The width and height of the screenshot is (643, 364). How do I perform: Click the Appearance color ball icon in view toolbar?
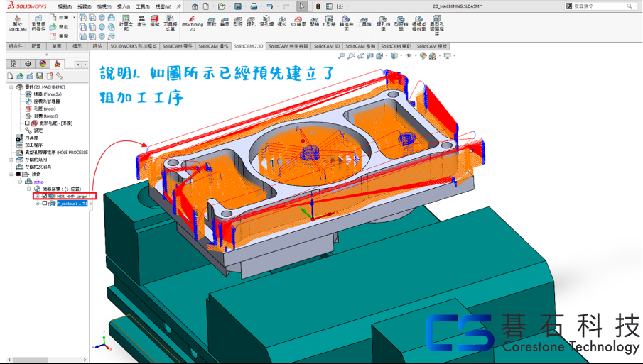423,55
